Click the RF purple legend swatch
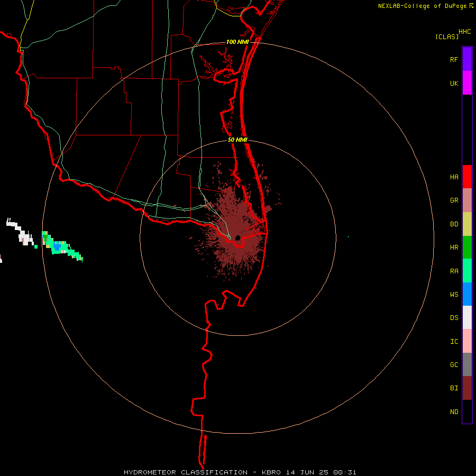The image size is (476, 476). coord(467,59)
